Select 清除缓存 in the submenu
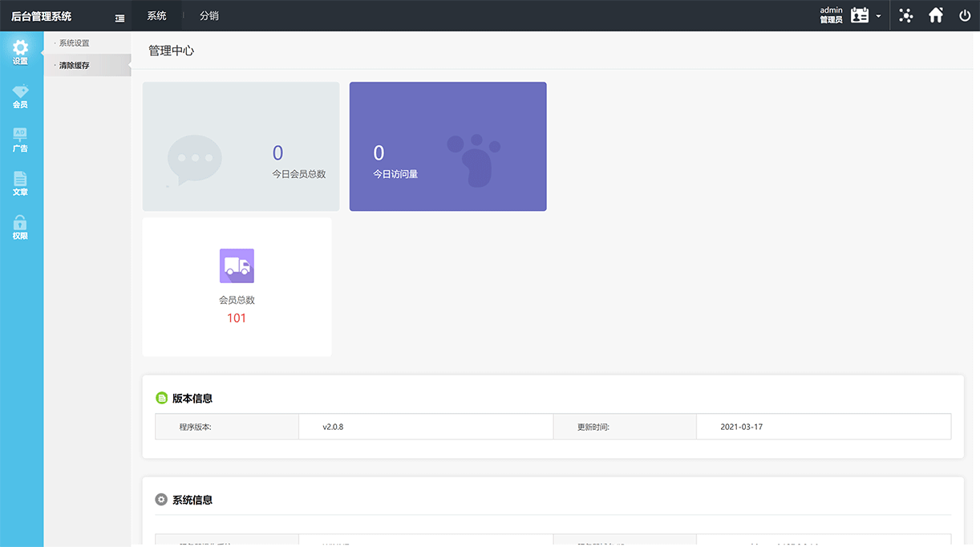980x547 pixels. [74, 66]
